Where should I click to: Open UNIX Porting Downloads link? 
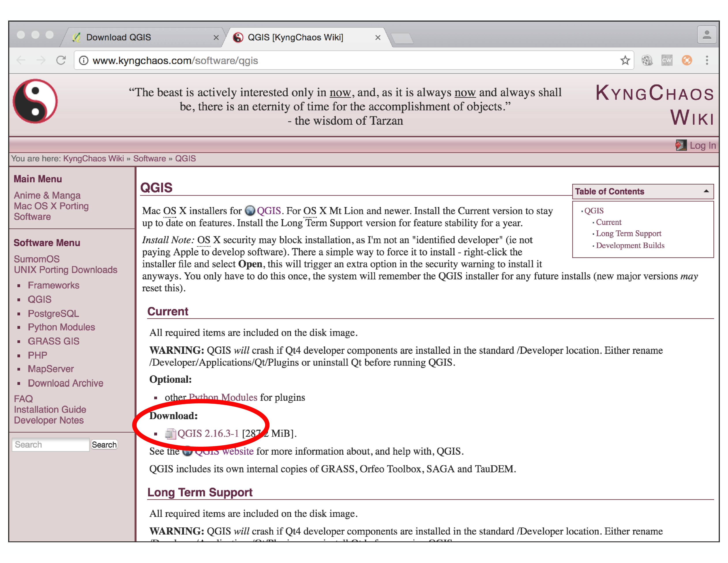[x=65, y=269]
